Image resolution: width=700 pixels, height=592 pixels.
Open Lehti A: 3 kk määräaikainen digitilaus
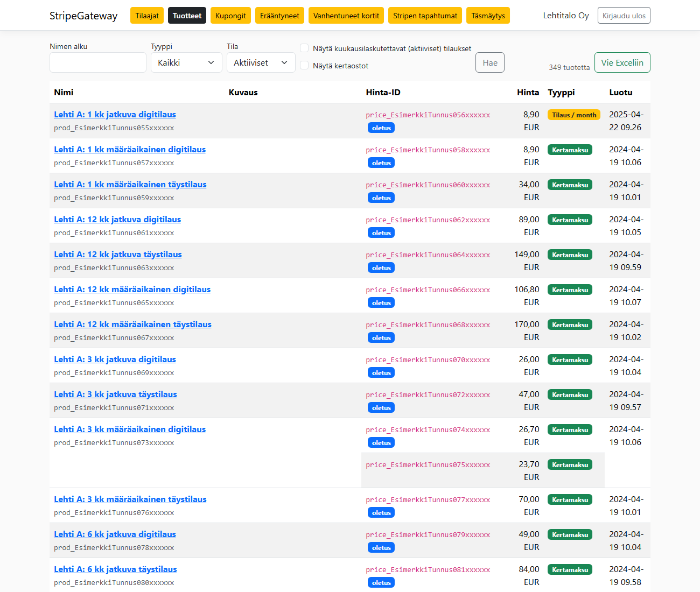click(x=130, y=429)
